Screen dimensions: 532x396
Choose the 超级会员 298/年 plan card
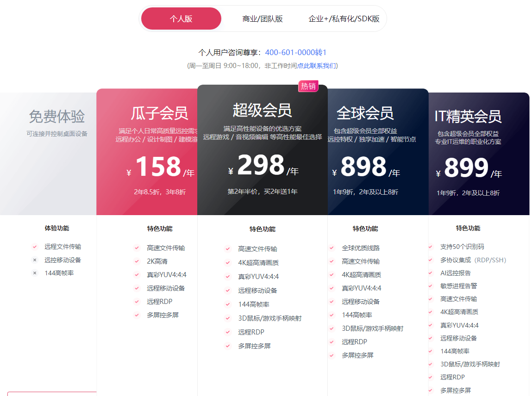point(262,150)
